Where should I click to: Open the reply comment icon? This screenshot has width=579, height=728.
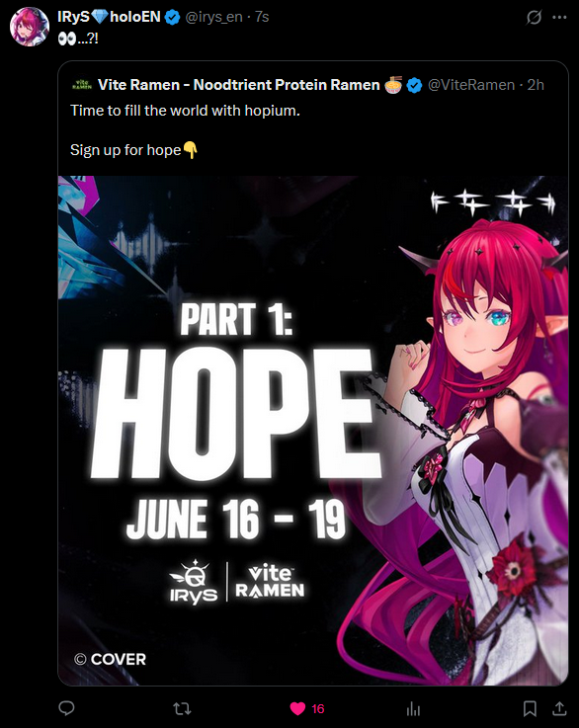[66, 708]
